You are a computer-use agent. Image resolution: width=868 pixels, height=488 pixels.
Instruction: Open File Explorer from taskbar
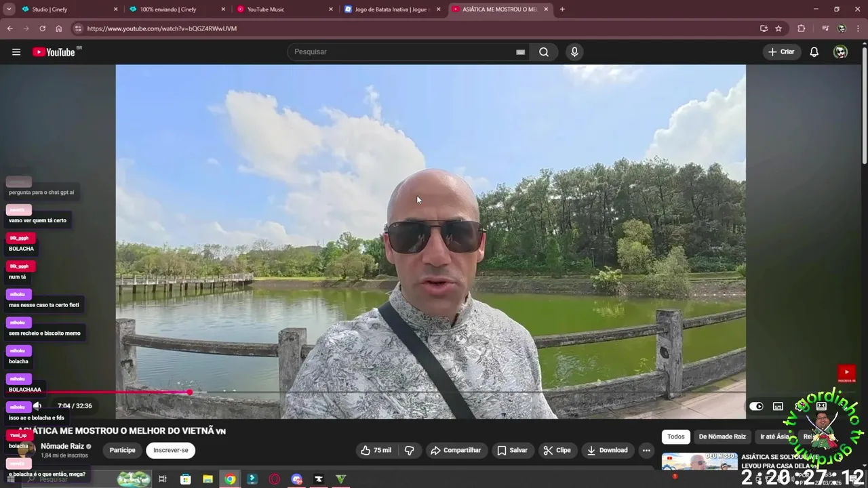(208, 479)
